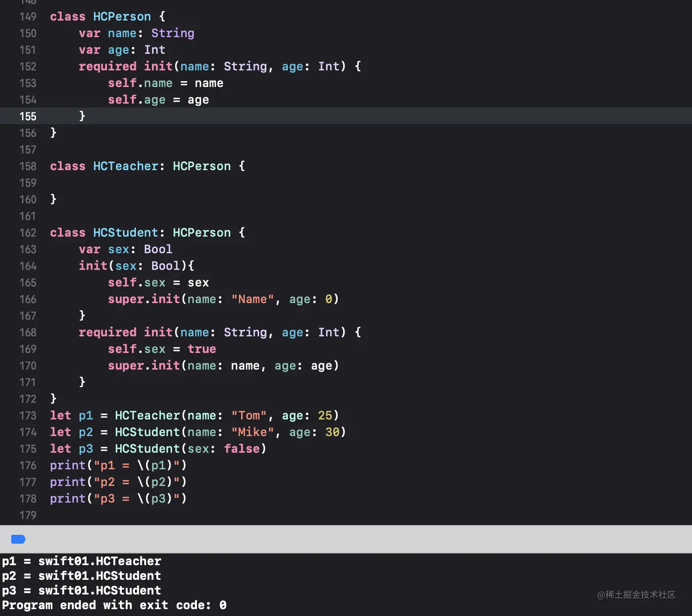This screenshot has height=616, width=692.
Task: Click 'self.name = name' statement
Action: point(166,83)
